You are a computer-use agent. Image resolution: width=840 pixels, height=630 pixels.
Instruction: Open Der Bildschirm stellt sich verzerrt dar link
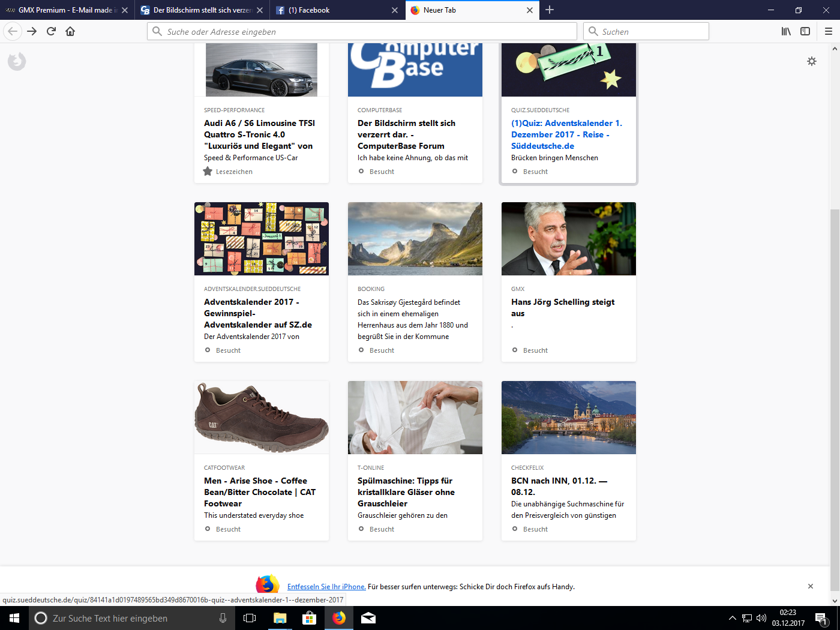tap(406, 134)
